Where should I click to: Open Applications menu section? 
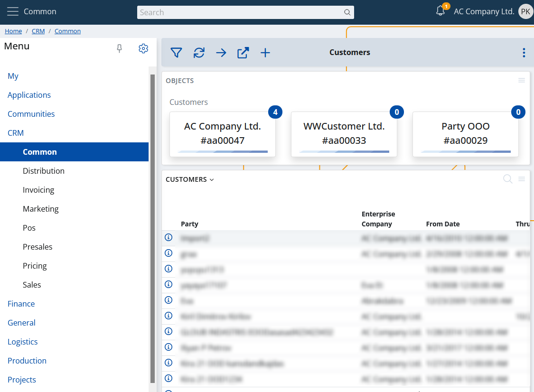click(x=29, y=95)
